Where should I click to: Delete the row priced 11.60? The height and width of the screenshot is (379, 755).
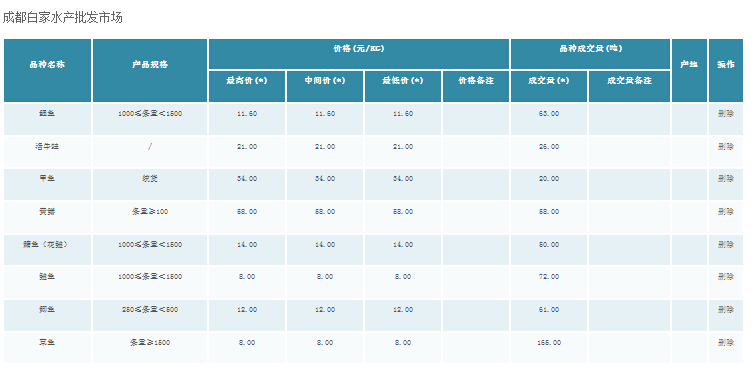click(x=725, y=114)
